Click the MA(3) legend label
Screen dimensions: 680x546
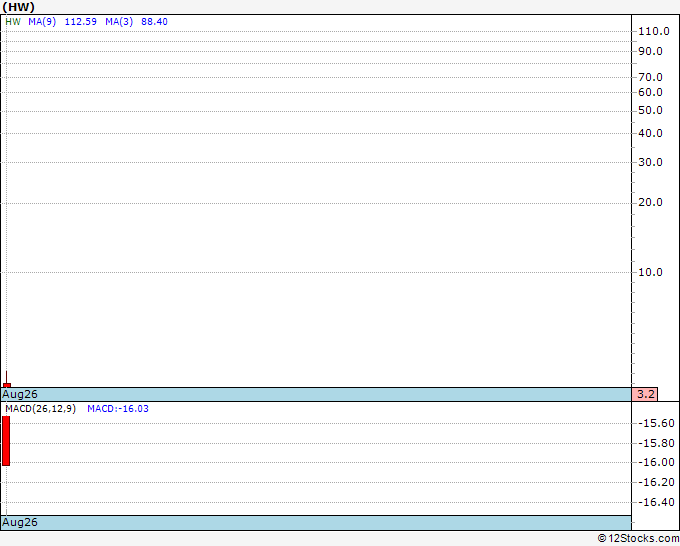pyautogui.click(x=119, y=22)
